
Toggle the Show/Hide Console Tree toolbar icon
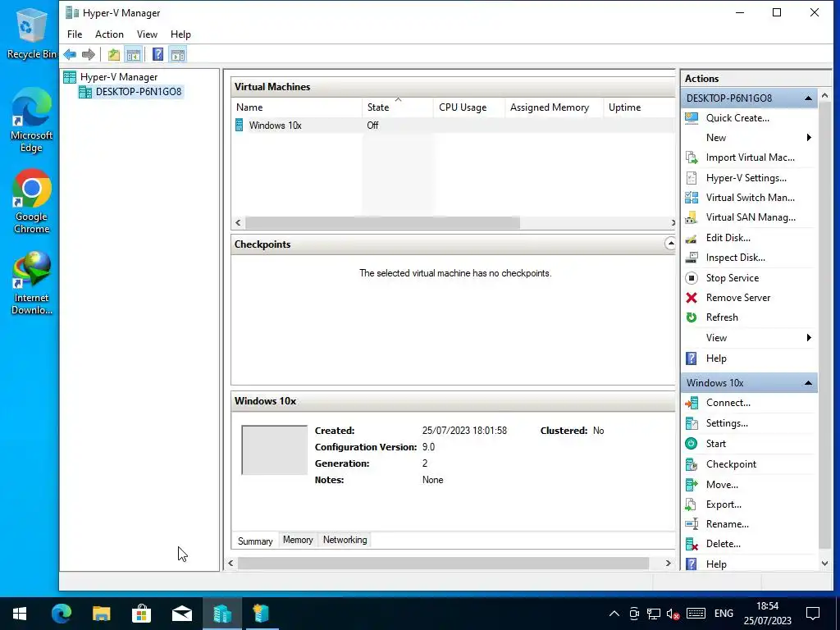[134, 54]
